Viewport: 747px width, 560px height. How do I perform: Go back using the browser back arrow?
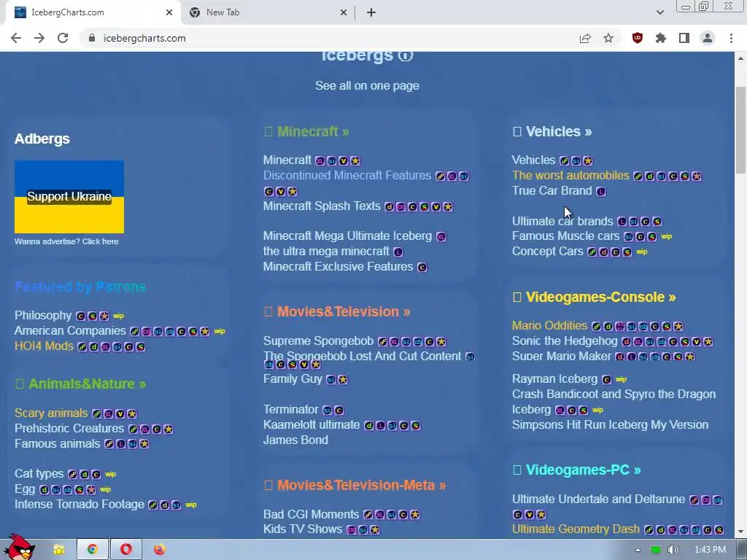pos(16,38)
